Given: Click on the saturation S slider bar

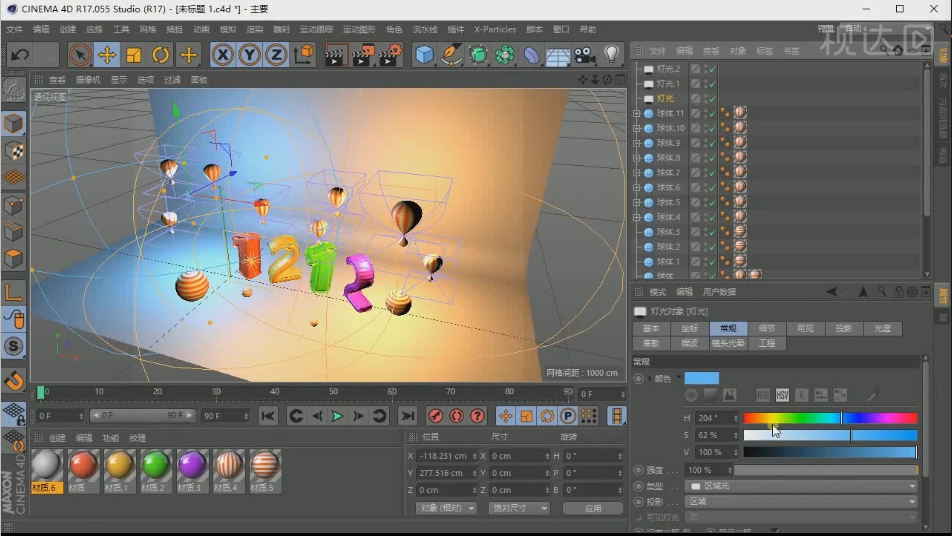Looking at the screenshot, I should (x=830, y=435).
